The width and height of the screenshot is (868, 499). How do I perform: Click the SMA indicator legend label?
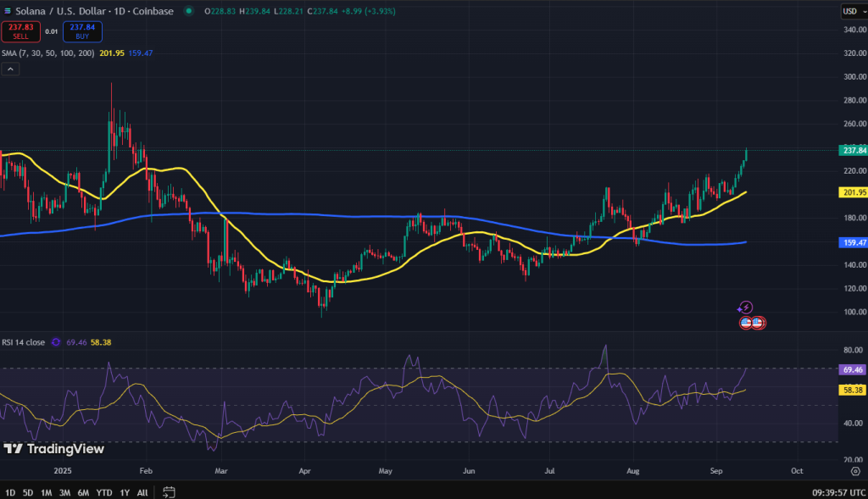point(47,53)
